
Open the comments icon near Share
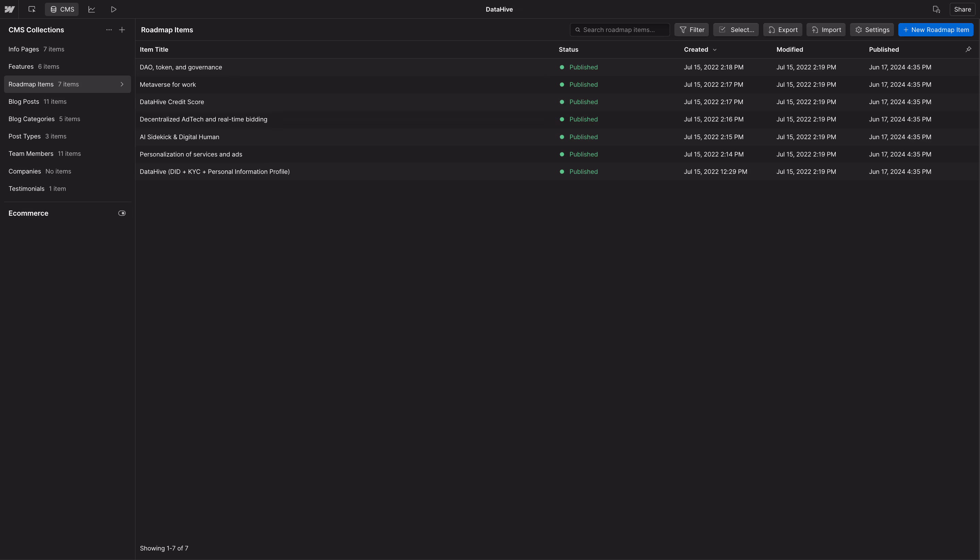(936, 9)
